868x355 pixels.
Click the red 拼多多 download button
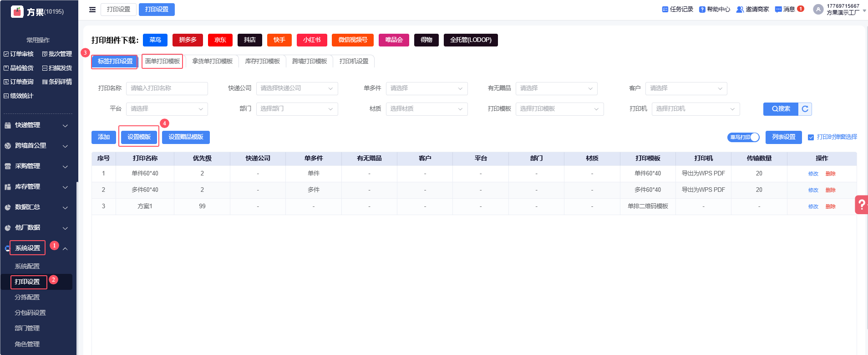188,40
